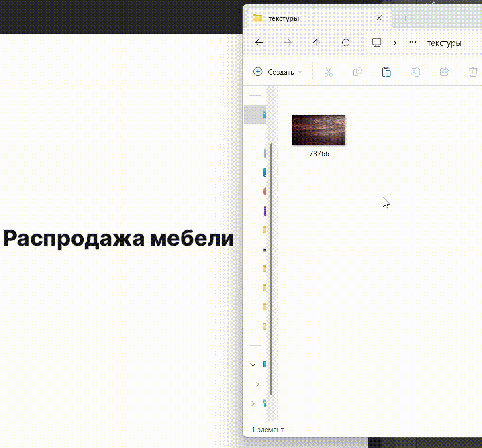Click the 73766 file name label
Viewport: 482px width, 448px height.
coord(319,154)
